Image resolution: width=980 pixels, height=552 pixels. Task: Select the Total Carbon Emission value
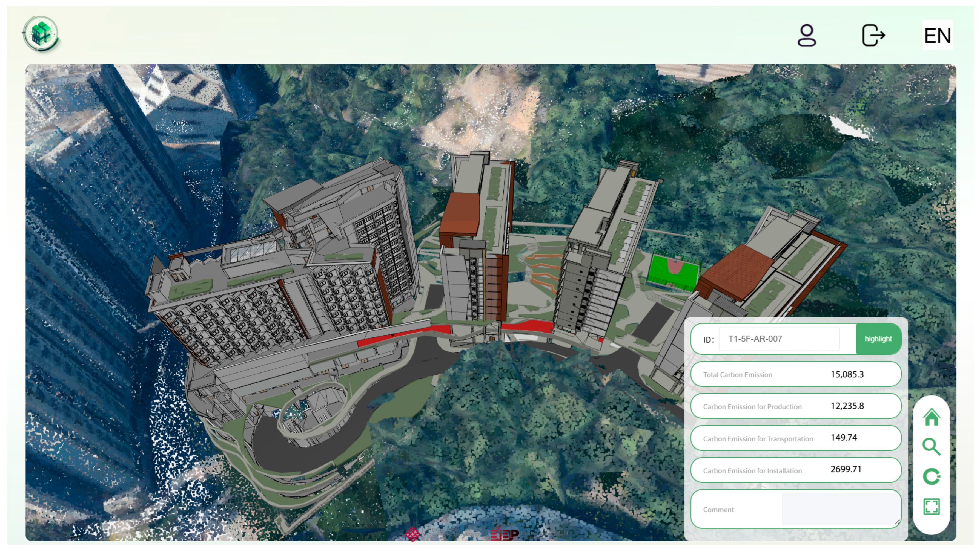point(847,374)
